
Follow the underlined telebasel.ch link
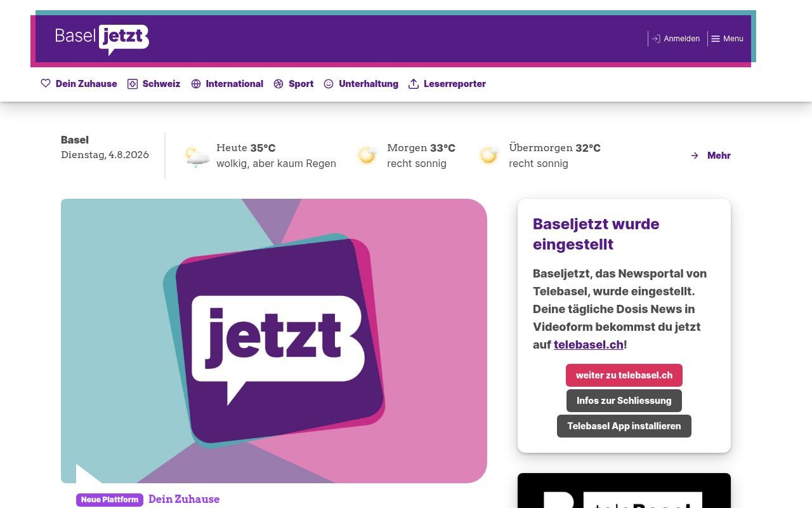point(588,345)
